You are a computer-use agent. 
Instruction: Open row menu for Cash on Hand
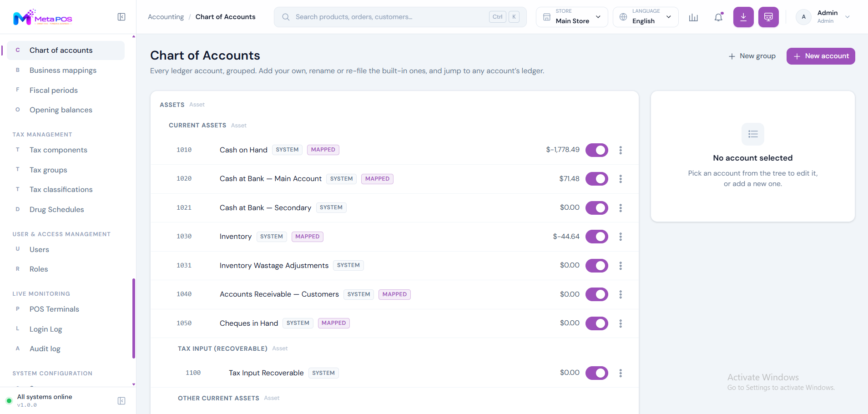pyautogui.click(x=621, y=150)
